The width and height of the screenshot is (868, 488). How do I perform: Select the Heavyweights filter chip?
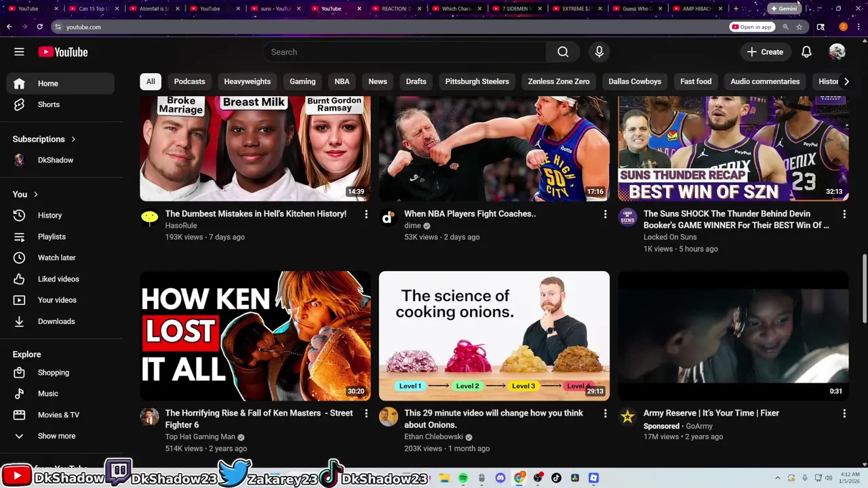click(248, 81)
